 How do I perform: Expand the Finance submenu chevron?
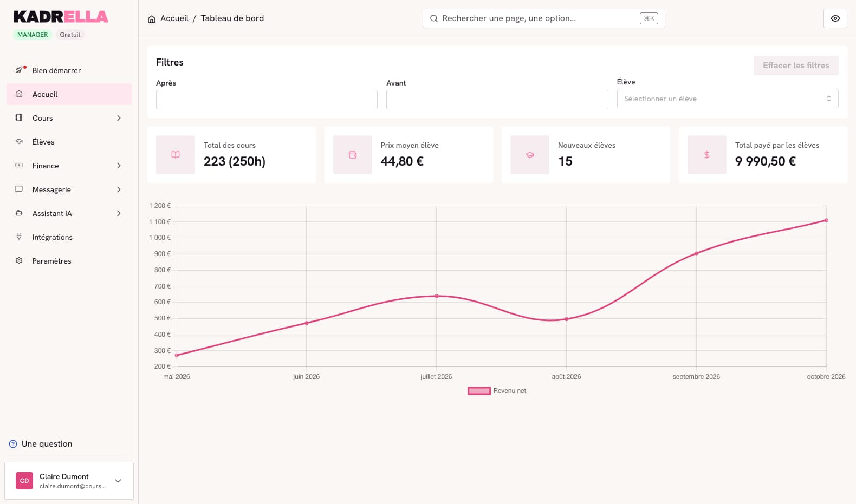[x=119, y=166]
